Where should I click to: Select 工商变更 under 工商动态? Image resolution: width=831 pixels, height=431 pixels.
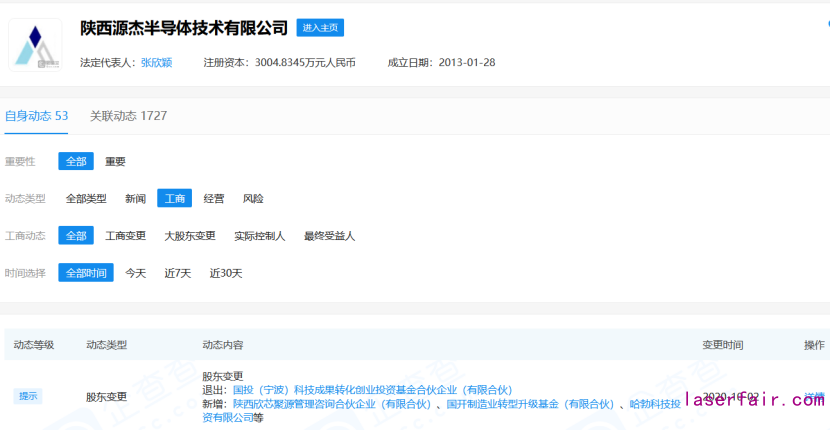coord(126,236)
